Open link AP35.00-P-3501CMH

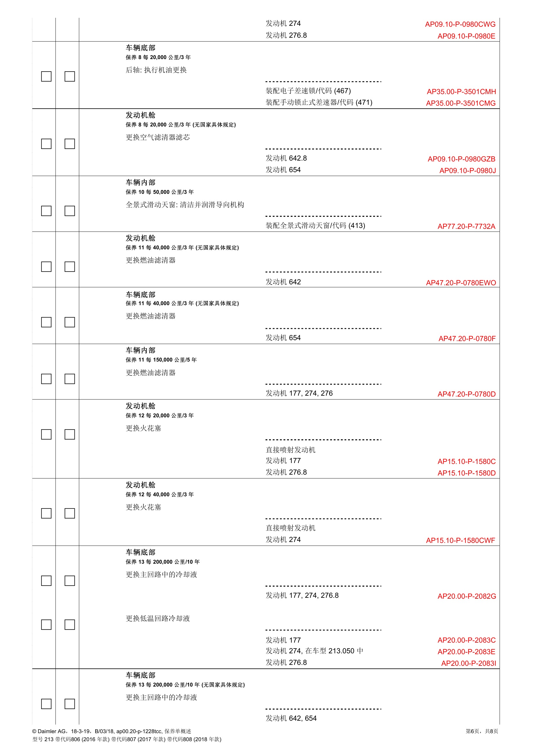pos(461,92)
